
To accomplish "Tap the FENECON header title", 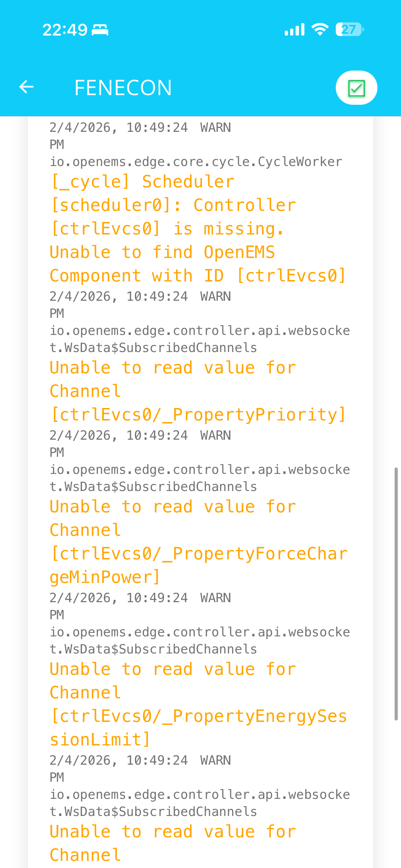I will coord(123,88).
